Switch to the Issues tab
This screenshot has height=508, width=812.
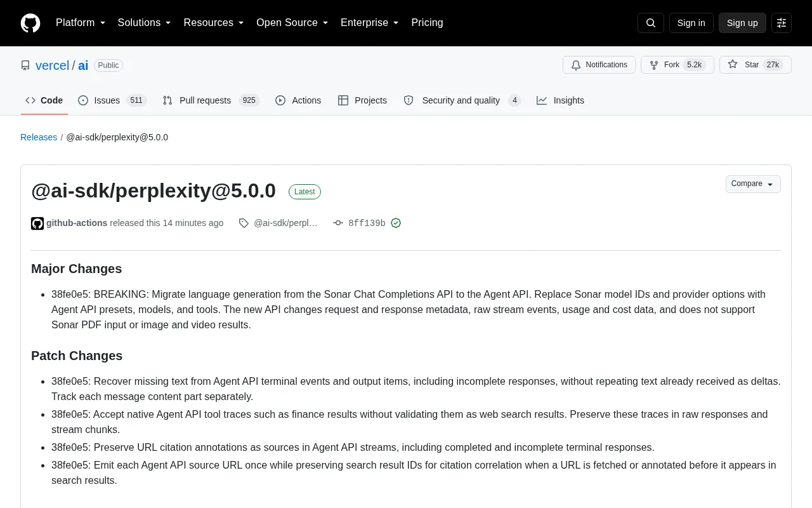click(x=112, y=100)
